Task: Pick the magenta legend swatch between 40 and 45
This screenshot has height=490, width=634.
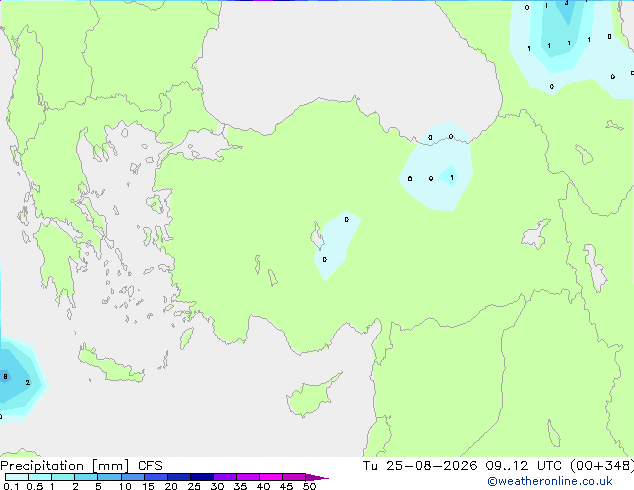Action: click(271, 477)
